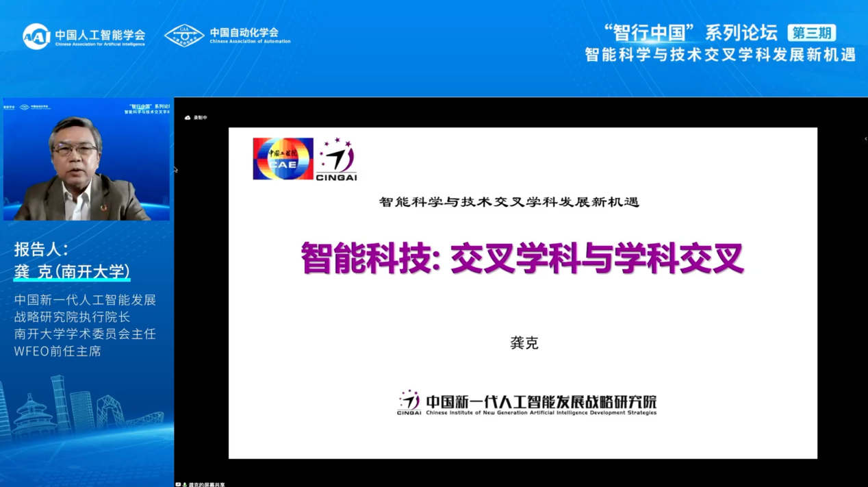The height and width of the screenshot is (487, 868).
Task: Click the small CINGAI logo in slide footer
Action: click(x=409, y=402)
